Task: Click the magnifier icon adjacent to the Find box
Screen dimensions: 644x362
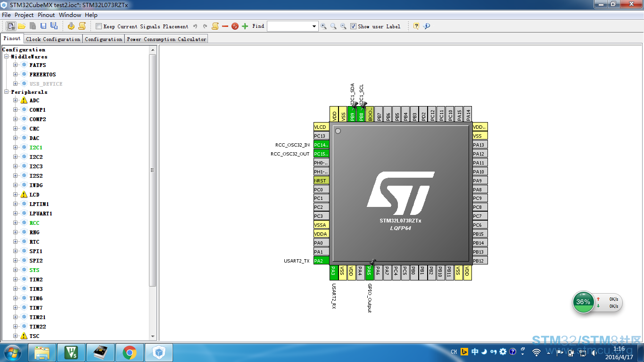Action: pos(323,26)
